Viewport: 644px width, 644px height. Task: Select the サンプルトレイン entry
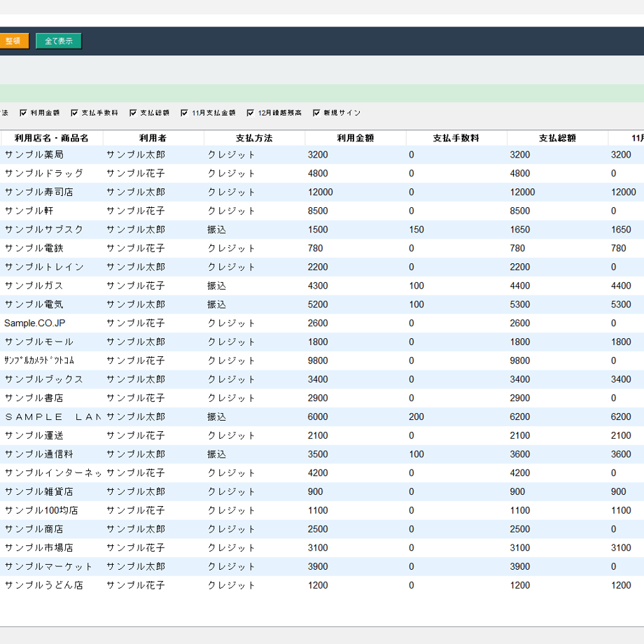44,267
